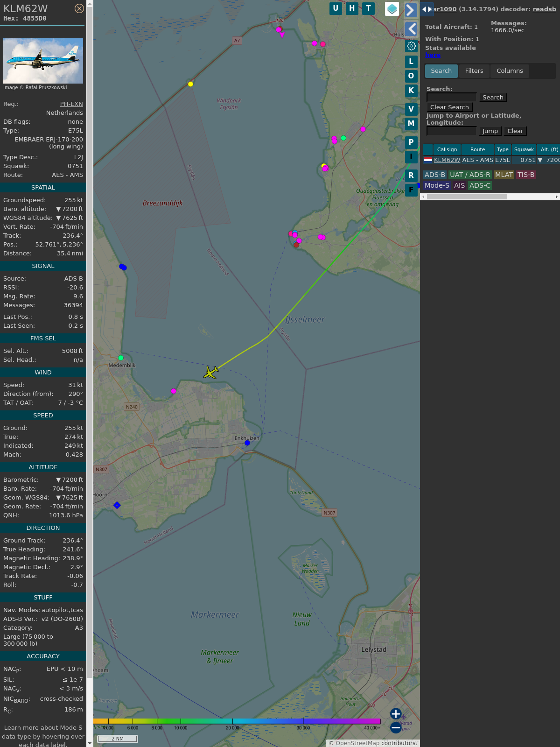This screenshot has height=747, width=560.
Task: Click the Clear Search button
Action: coord(449,107)
